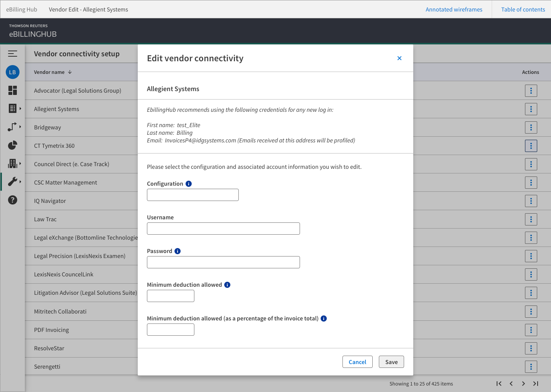Screen dimensions: 551x392
Task: Show Password info tooltip icon
Action: click(x=178, y=251)
